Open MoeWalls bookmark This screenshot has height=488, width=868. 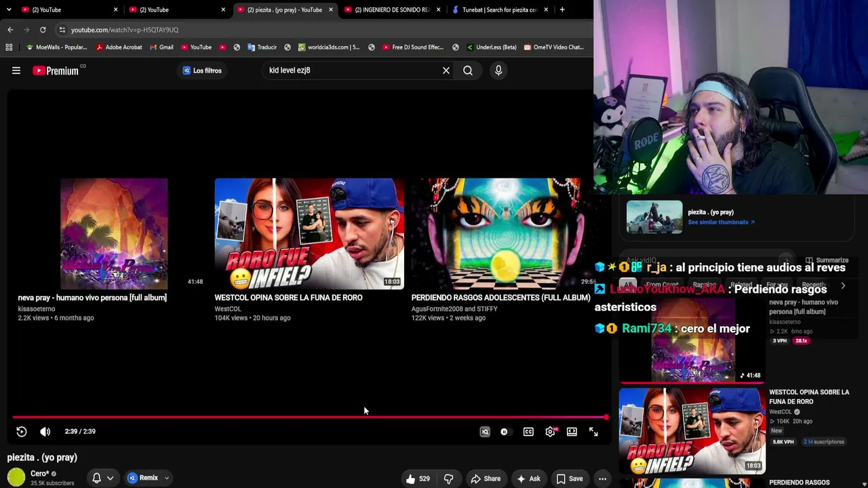point(56,47)
